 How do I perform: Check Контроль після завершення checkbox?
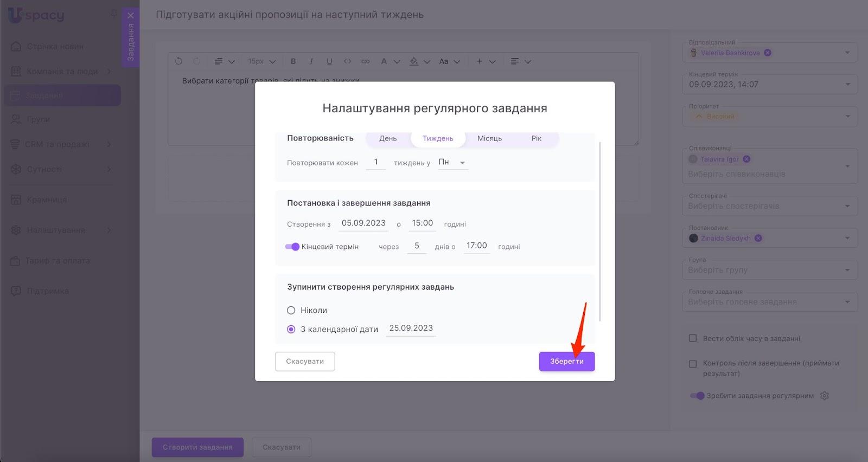coord(693,364)
